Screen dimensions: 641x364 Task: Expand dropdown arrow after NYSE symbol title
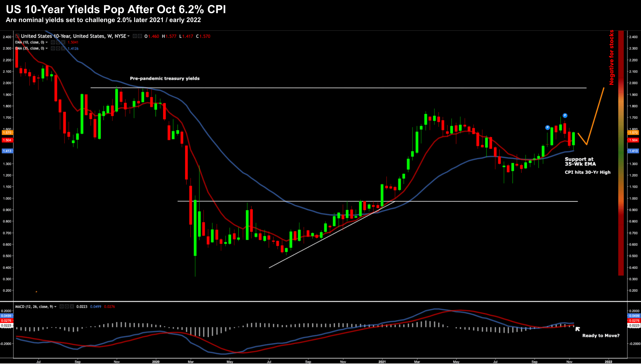pyautogui.click(x=129, y=36)
